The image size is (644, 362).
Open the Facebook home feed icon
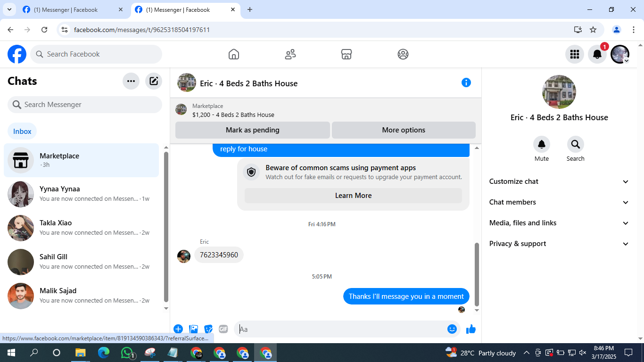point(234,54)
